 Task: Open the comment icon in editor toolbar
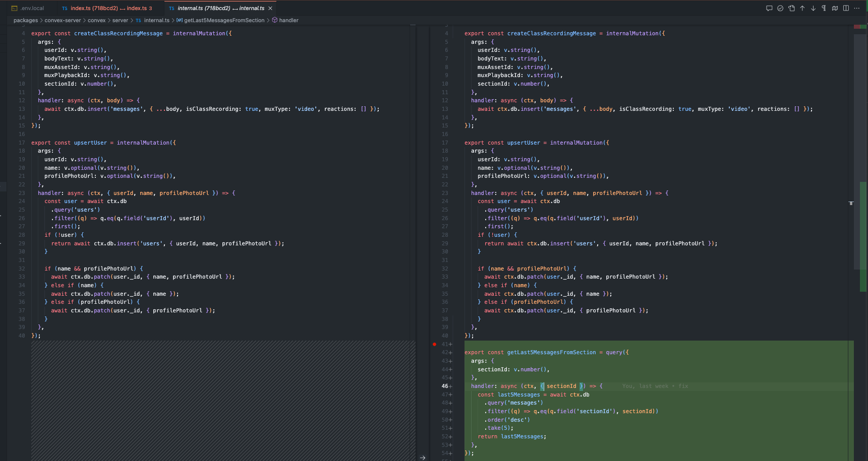click(x=769, y=8)
